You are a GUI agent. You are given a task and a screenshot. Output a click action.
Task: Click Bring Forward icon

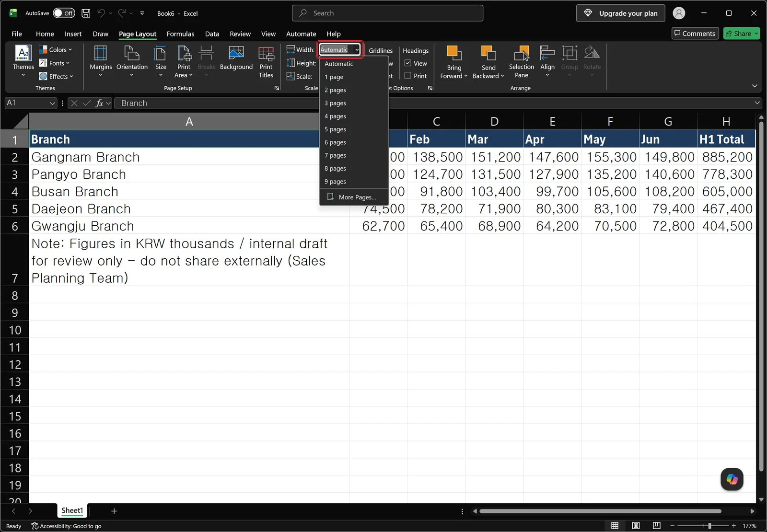[x=453, y=53]
